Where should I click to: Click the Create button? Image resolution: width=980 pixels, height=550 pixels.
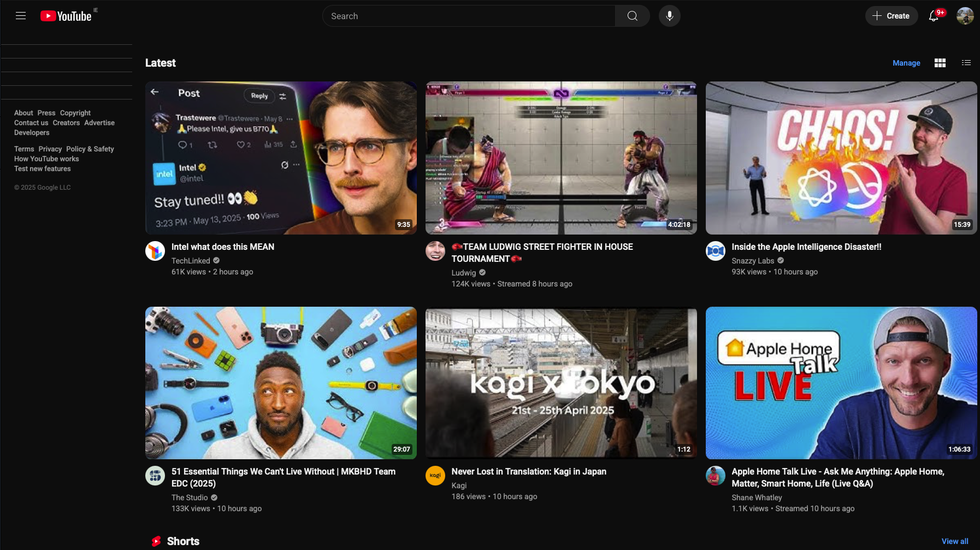pyautogui.click(x=891, y=16)
